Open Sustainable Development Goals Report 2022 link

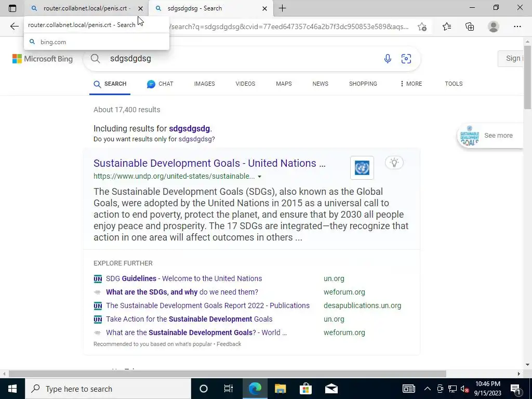point(208,305)
